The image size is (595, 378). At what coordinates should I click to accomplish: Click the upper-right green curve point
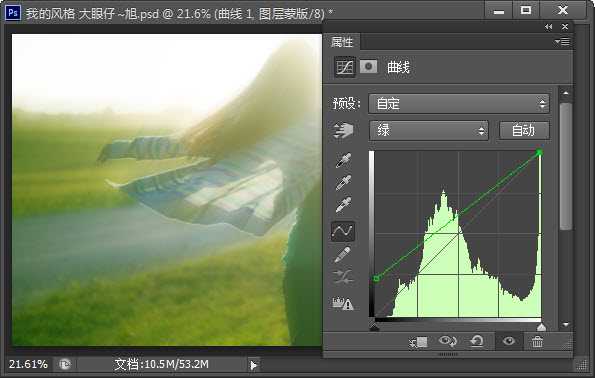tap(539, 153)
